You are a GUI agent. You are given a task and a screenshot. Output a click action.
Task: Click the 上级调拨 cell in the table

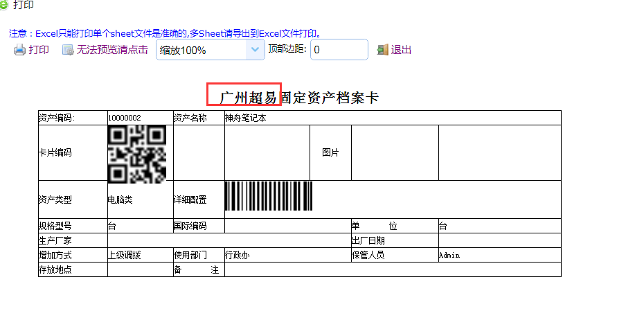click(x=125, y=255)
